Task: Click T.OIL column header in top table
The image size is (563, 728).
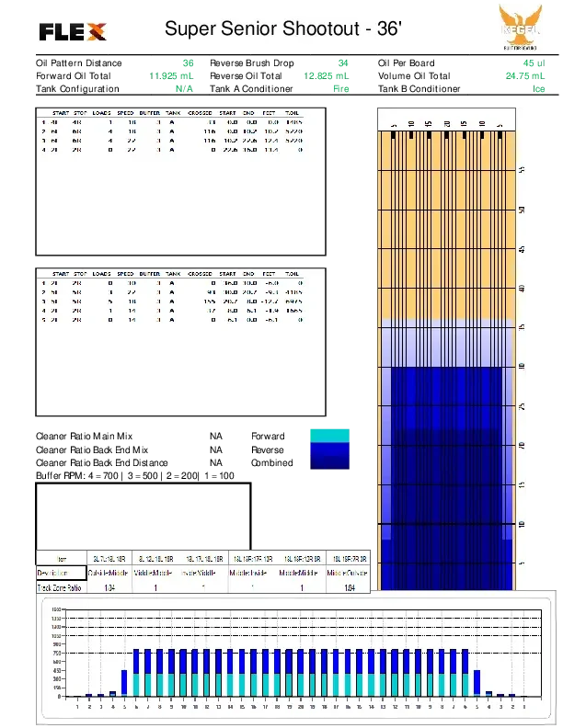Action: click(293, 113)
